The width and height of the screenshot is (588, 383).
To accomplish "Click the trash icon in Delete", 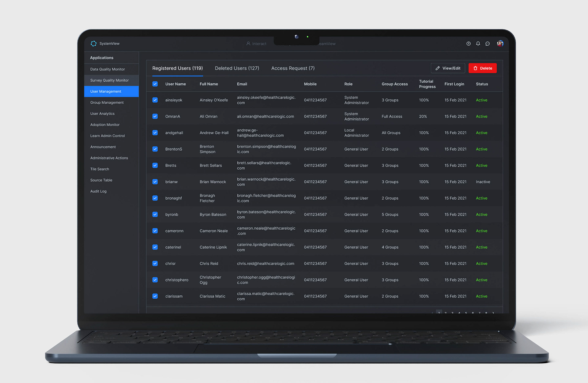I will pyautogui.click(x=475, y=68).
